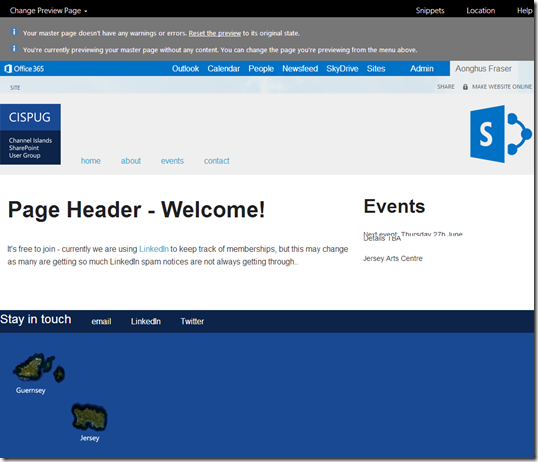This screenshot has width=538, height=462.
Task: Follow the LinkedIn link in the paragraph
Action: [x=154, y=249]
